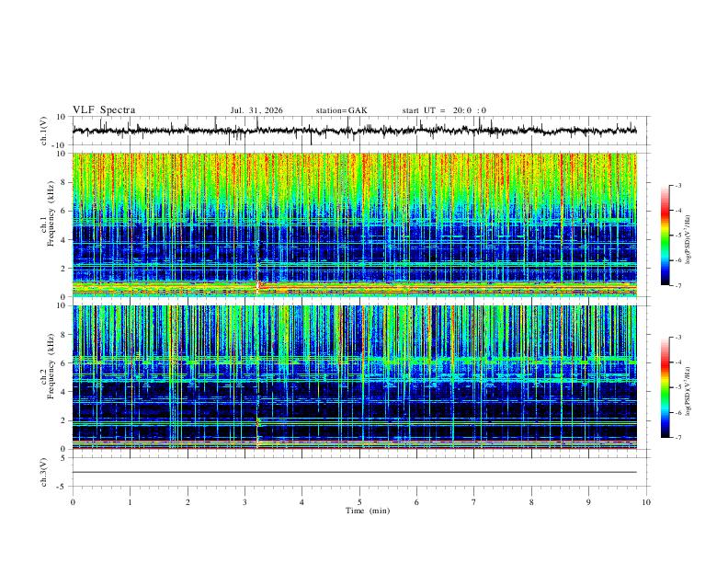This screenshot has width=728, height=563.
Task: Click the ch.2 "Frequency (kHz)" axis label
Action: coord(51,366)
